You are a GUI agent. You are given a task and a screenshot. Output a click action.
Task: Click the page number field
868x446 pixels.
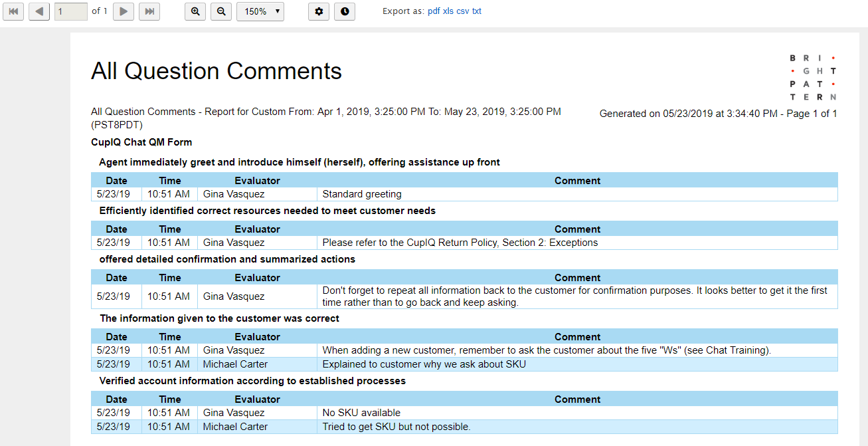71,11
